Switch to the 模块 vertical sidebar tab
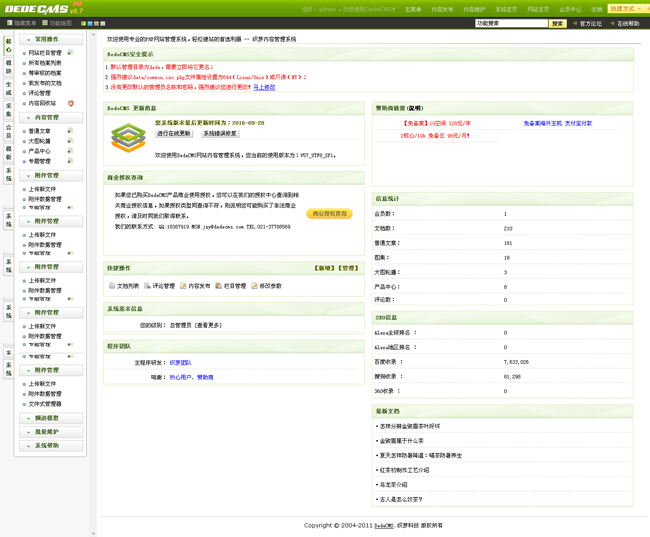The image size is (650, 537). coord(9,67)
